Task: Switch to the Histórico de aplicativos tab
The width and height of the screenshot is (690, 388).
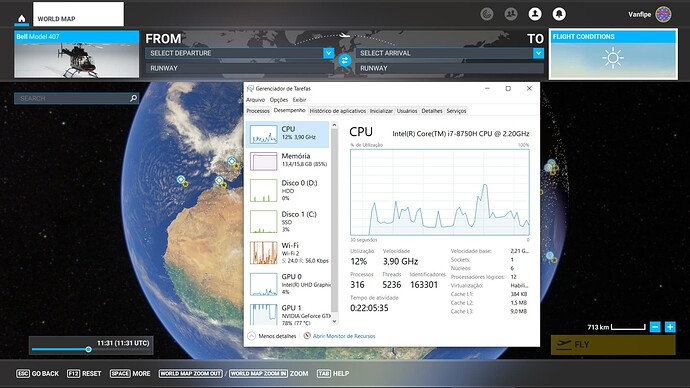Action: (x=338, y=111)
